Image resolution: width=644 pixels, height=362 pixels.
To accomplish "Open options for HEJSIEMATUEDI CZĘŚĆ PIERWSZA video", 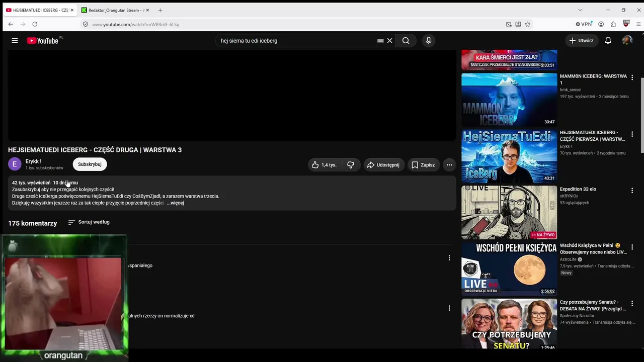I will pos(632,134).
